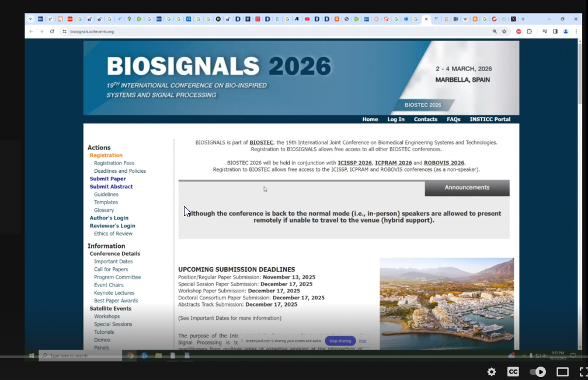Viewport: 588px width, 380px height.
Task: Switch to theater mode view
Action: click(562, 372)
